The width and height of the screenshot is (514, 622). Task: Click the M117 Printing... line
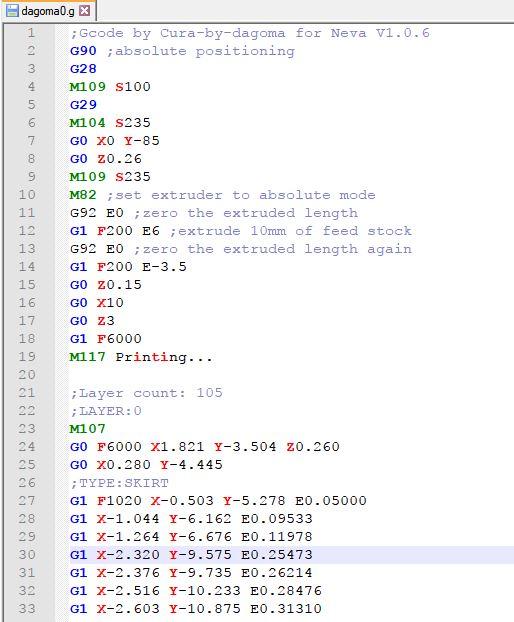point(141,357)
